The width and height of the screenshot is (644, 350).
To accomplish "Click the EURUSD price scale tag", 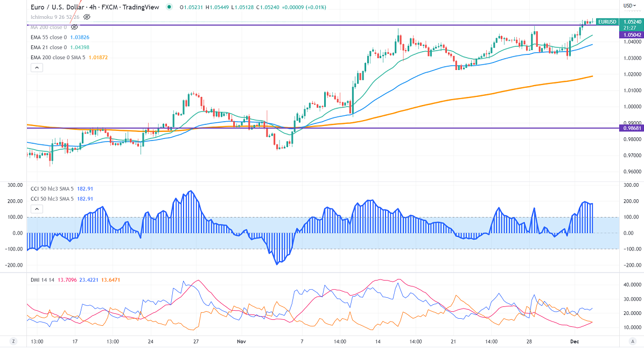I will coord(607,22).
